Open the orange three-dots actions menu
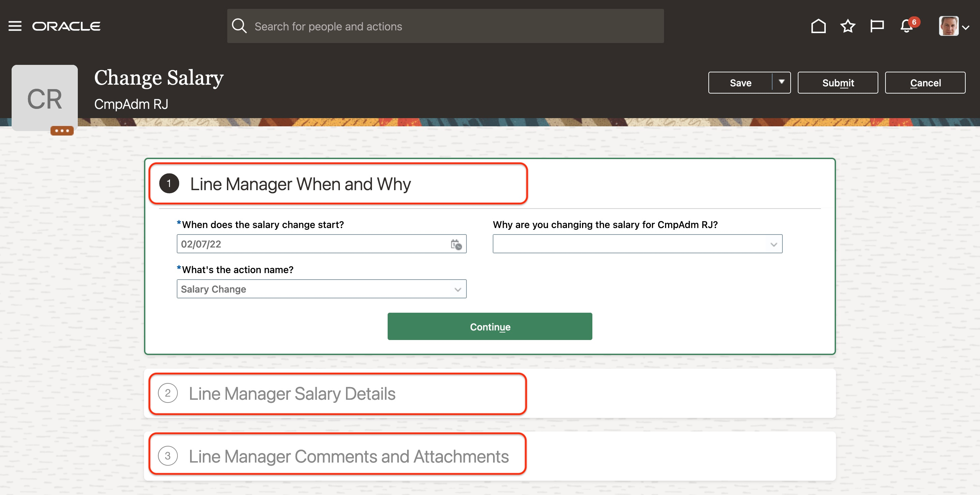Image resolution: width=980 pixels, height=495 pixels. [x=62, y=131]
